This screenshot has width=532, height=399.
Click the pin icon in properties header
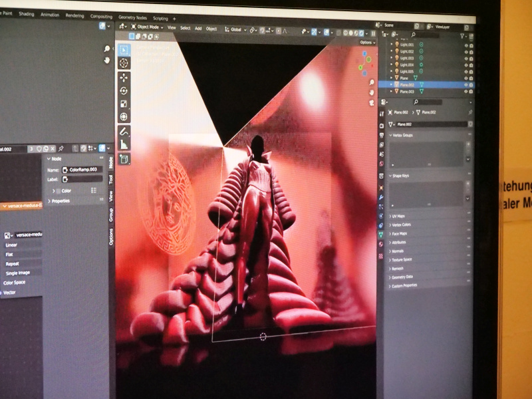tap(470, 112)
